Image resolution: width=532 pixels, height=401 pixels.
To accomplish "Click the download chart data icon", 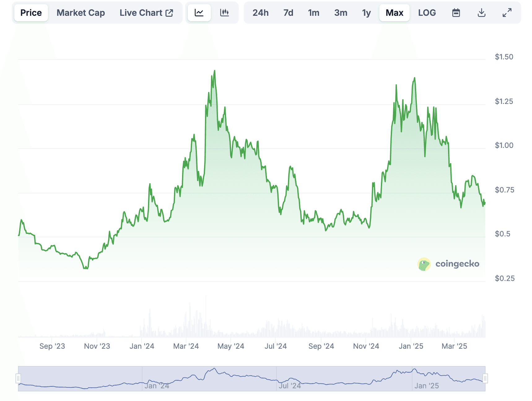I will (x=481, y=13).
